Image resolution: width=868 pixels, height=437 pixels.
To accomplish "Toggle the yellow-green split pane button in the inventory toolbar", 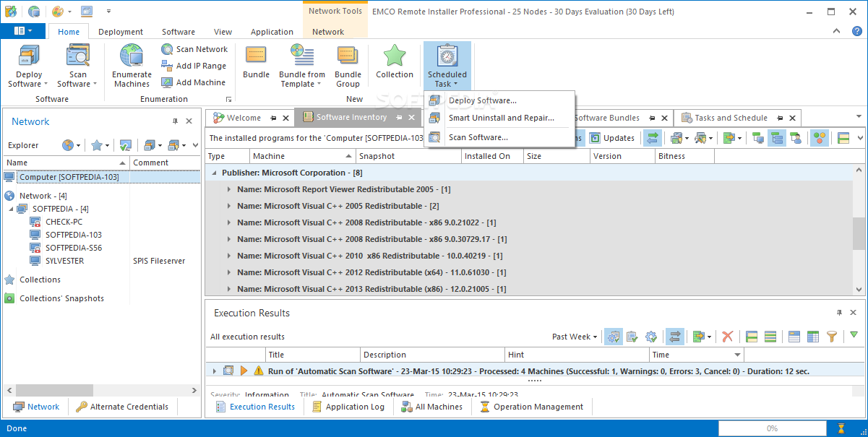I will 843,138.
